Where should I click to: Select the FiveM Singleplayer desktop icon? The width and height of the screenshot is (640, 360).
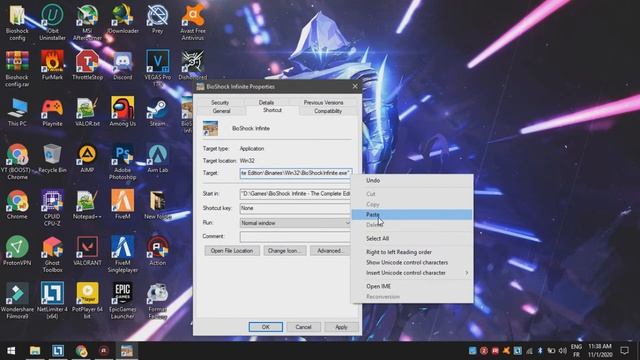click(122, 254)
